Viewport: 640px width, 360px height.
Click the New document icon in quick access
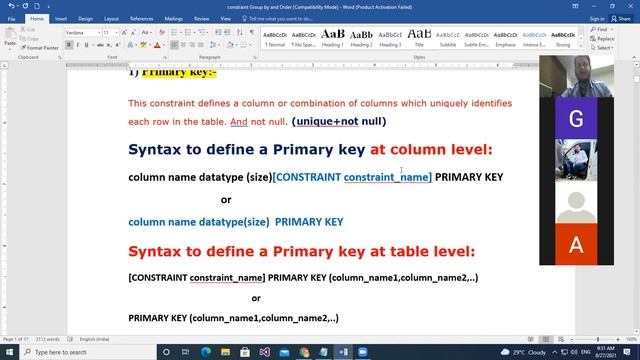[x=37, y=6]
